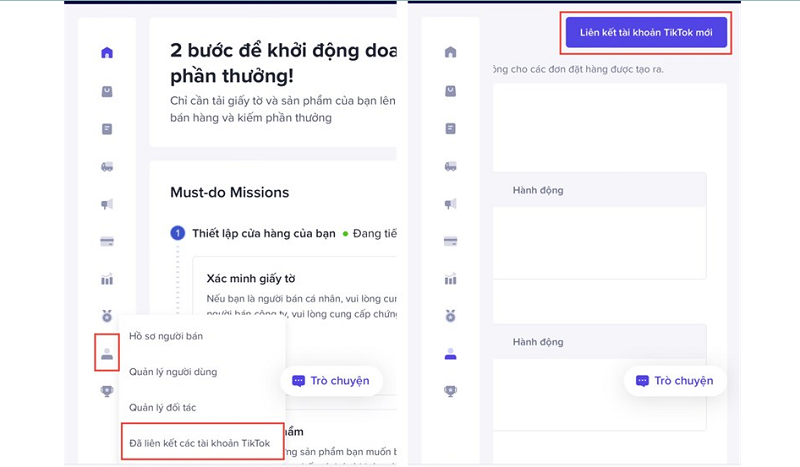Open the Promotions megaphone icon in left sidebar
The width and height of the screenshot is (800, 467).
[x=107, y=204]
